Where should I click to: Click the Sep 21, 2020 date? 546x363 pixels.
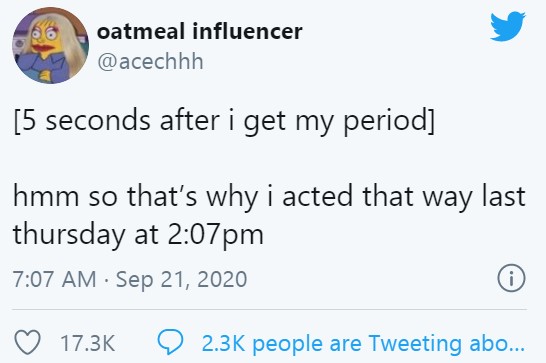click(x=181, y=280)
